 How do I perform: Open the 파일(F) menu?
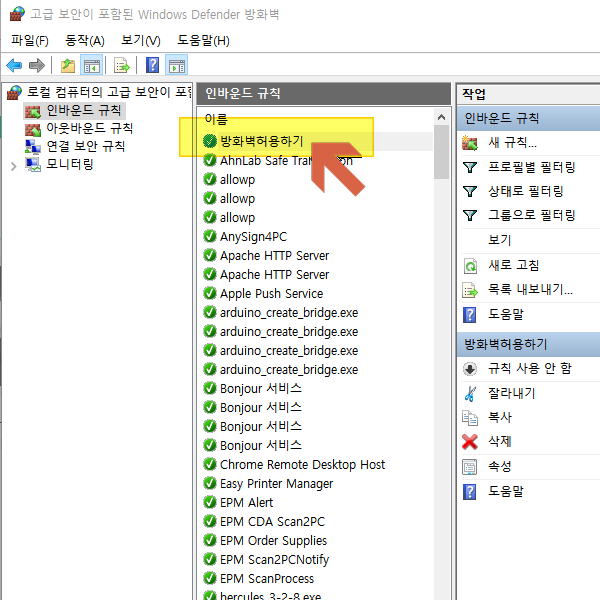[30, 40]
